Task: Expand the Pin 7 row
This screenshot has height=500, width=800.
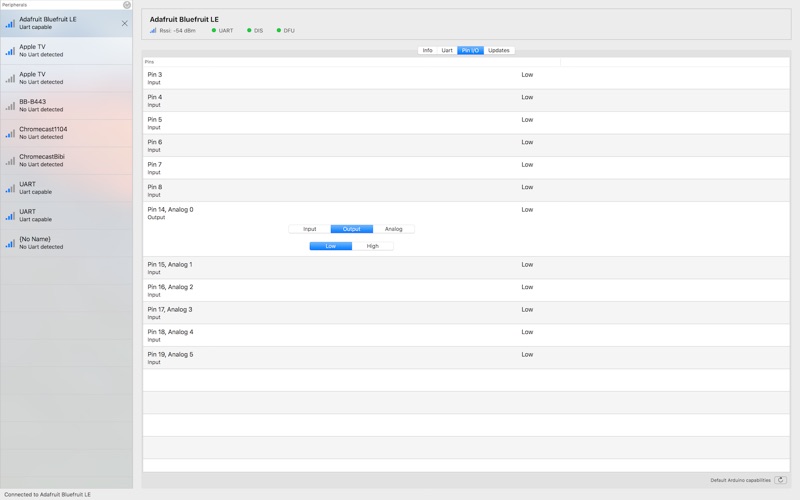Action: coord(466,168)
